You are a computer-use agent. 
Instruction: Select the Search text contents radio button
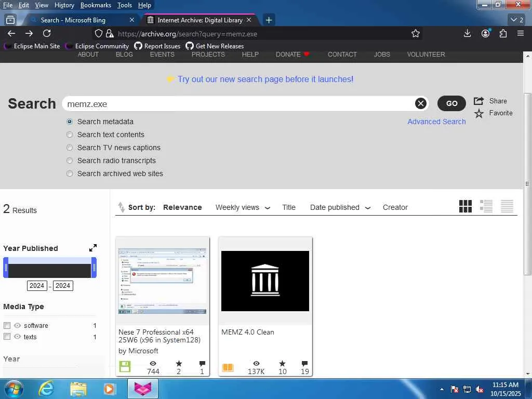coord(70,135)
